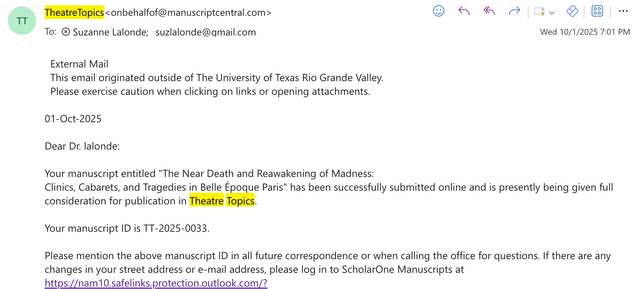
Task: Select recipient Suzanne Lalonde
Action: pos(110,32)
